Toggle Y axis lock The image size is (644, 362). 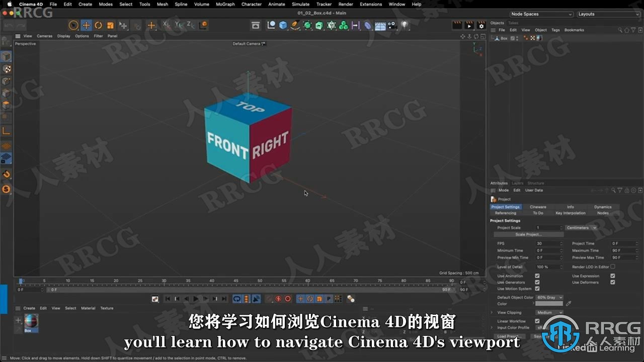click(179, 25)
